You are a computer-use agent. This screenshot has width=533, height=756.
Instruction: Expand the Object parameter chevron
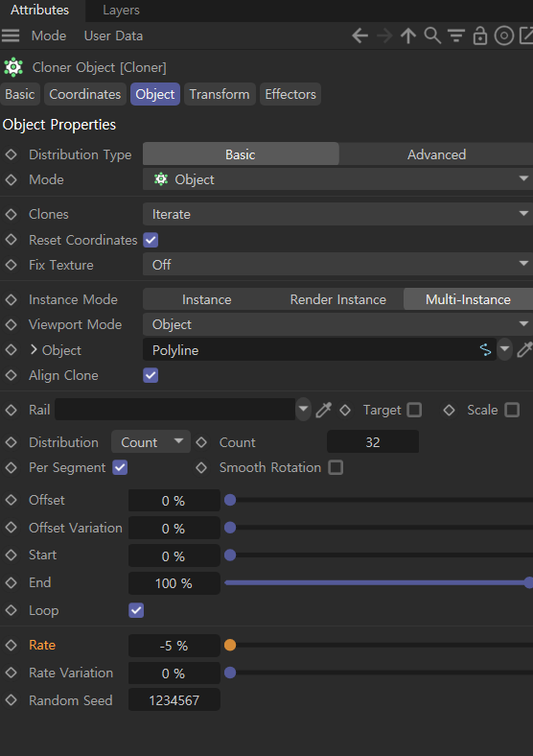(x=34, y=349)
